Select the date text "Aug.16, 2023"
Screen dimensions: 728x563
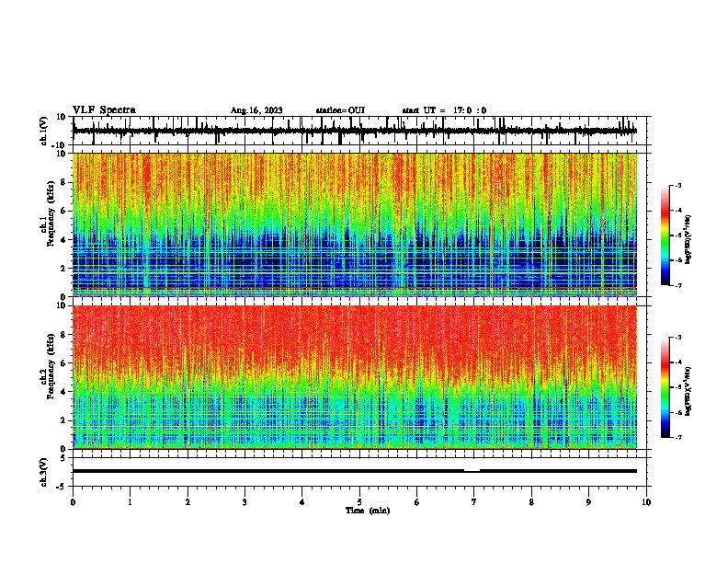coord(256,110)
